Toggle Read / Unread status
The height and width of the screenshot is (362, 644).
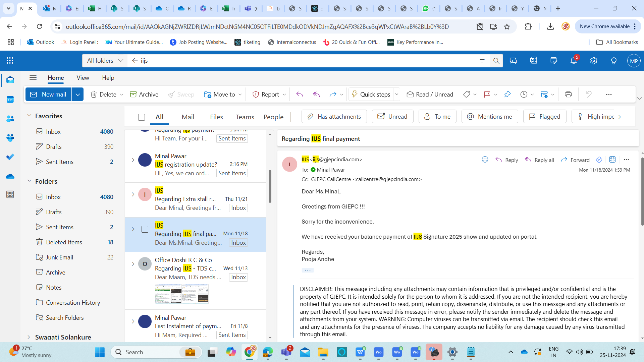pyautogui.click(x=430, y=95)
